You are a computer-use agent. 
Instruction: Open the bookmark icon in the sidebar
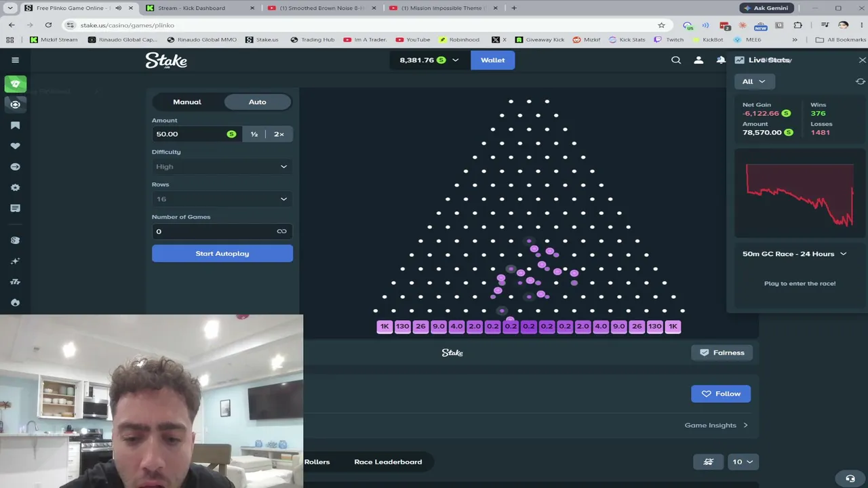coord(15,125)
